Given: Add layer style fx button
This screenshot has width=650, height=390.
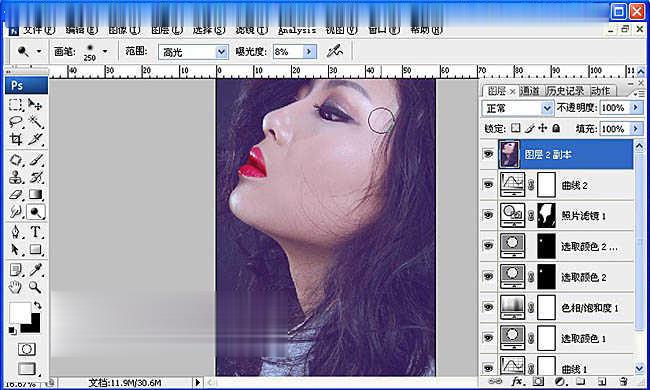Looking at the screenshot, I should click(517, 381).
